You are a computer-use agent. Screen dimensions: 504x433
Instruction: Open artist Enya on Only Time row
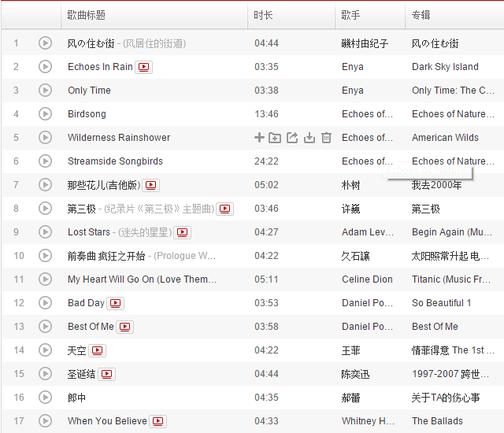353,91
